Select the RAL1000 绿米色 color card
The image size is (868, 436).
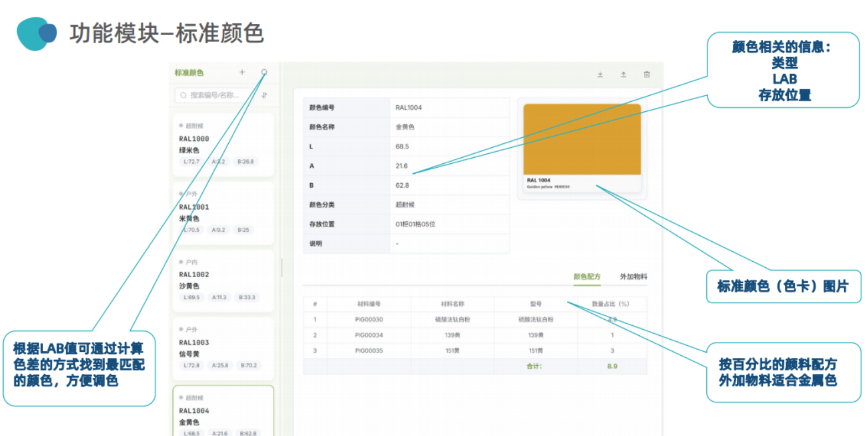223,145
